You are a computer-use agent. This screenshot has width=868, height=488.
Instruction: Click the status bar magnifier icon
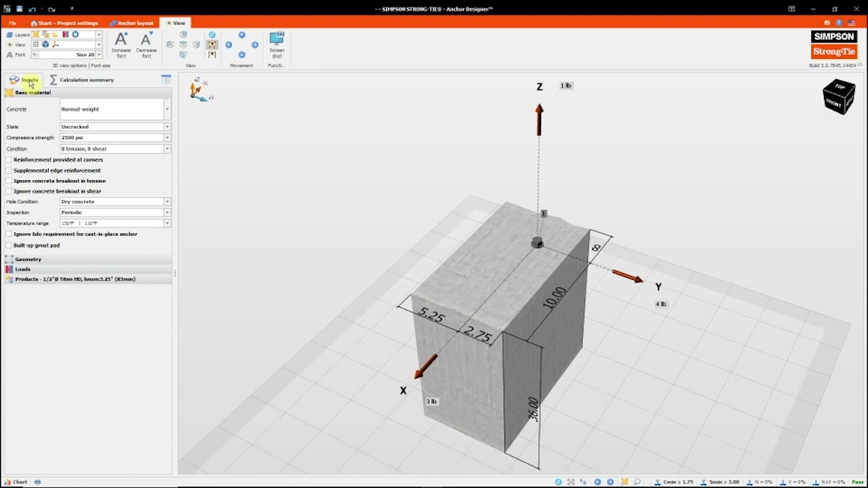[x=638, y=482]
